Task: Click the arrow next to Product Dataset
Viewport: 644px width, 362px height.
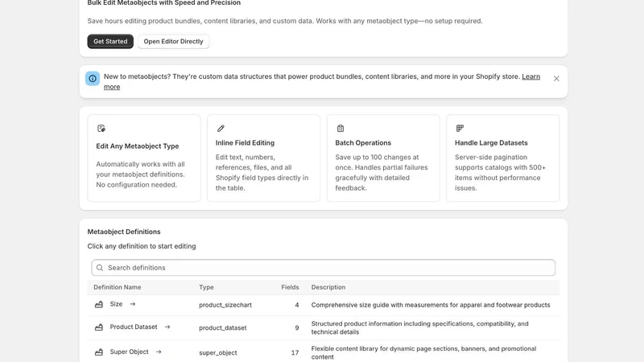Action: pyautogui.click(x=167, y=327)
